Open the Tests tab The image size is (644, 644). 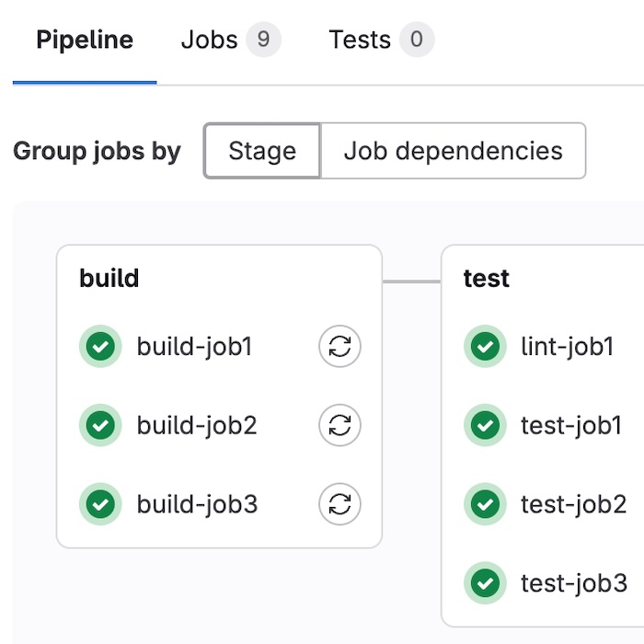click(381, 40)
